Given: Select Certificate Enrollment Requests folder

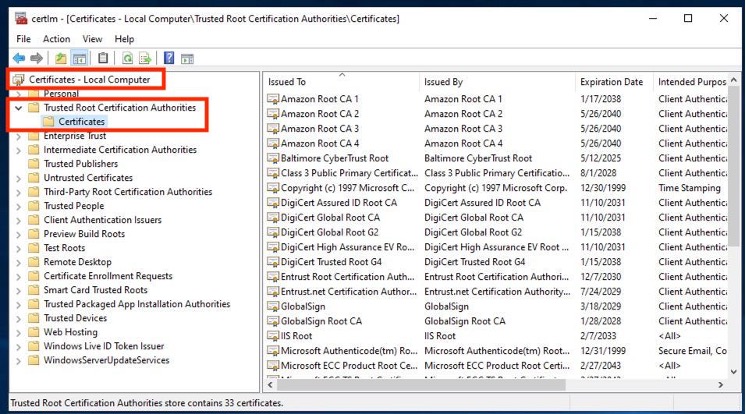Looking at the screenshot, I should [x=108, y=276].
